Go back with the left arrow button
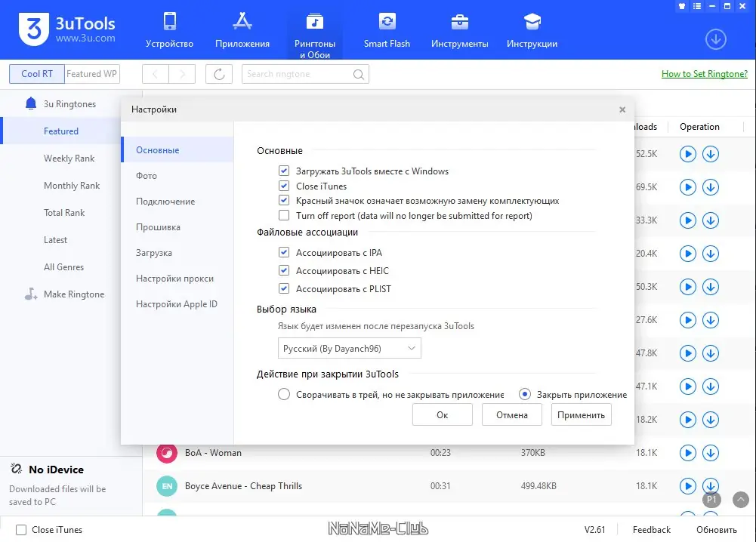 [x=156, y=74]
